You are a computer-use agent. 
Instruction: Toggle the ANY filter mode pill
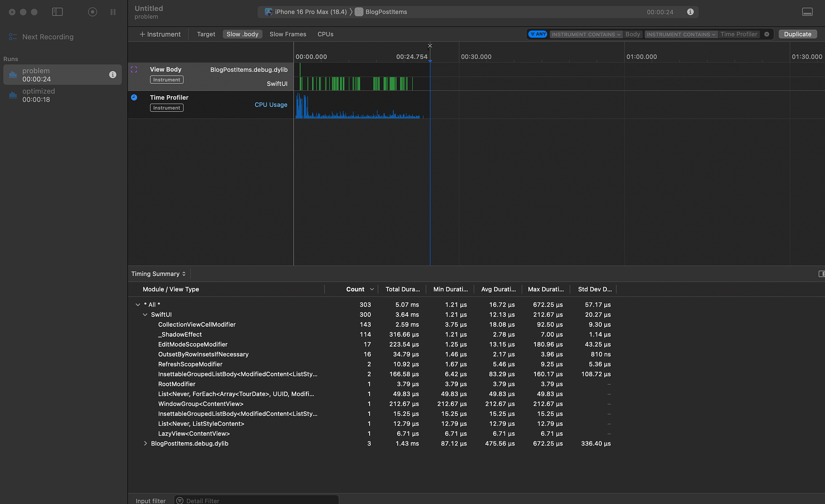tap(538, 34)
